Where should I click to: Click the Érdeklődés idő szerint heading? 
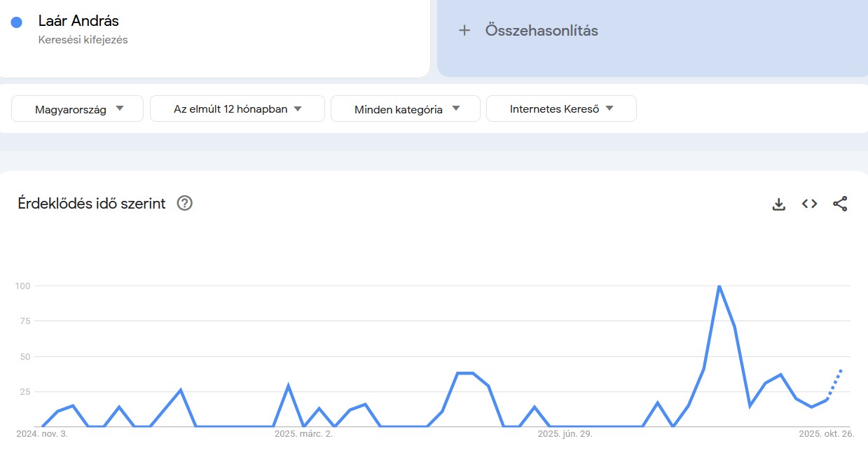(x=91, y=203)
